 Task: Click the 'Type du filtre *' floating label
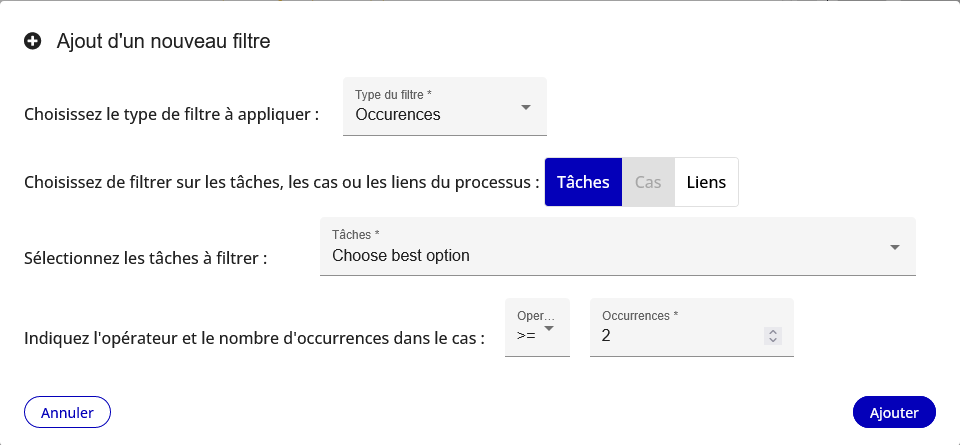coord(393,94)
